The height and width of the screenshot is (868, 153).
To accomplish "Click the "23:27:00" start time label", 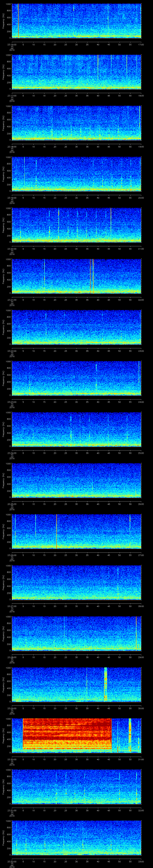I will click(x=12, y=606).
